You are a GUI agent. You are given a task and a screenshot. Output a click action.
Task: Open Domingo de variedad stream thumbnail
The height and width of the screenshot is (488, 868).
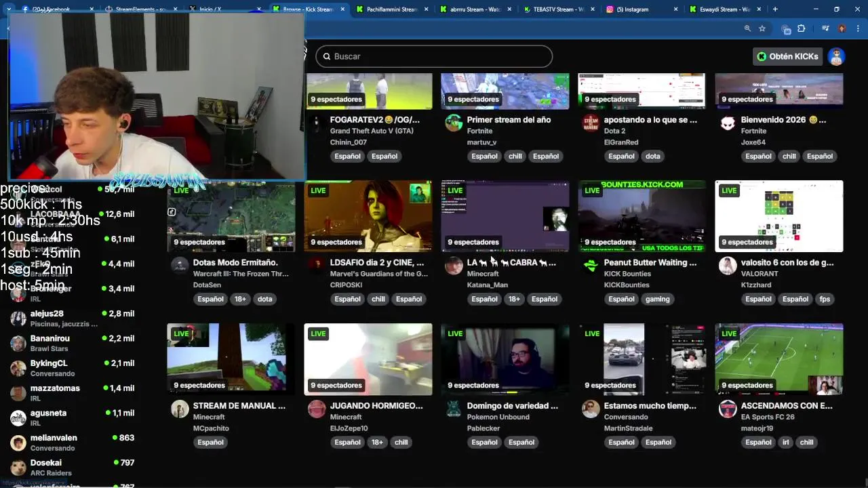(x=505, y=359)
